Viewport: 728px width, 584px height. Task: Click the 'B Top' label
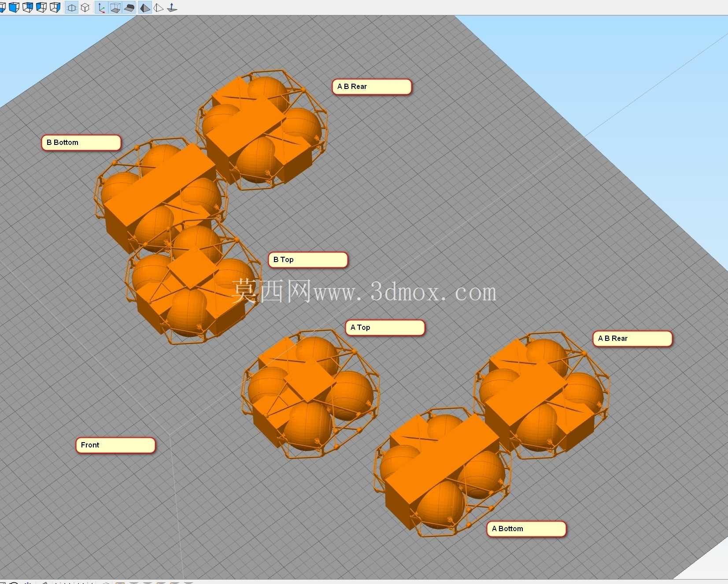click(x=308, y=260)
